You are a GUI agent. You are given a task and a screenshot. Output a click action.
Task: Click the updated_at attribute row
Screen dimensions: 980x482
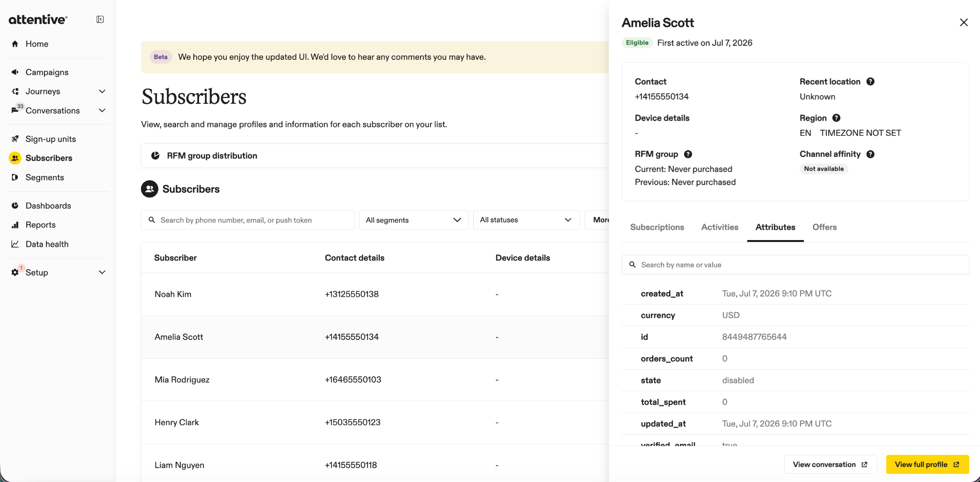point(795,424)
